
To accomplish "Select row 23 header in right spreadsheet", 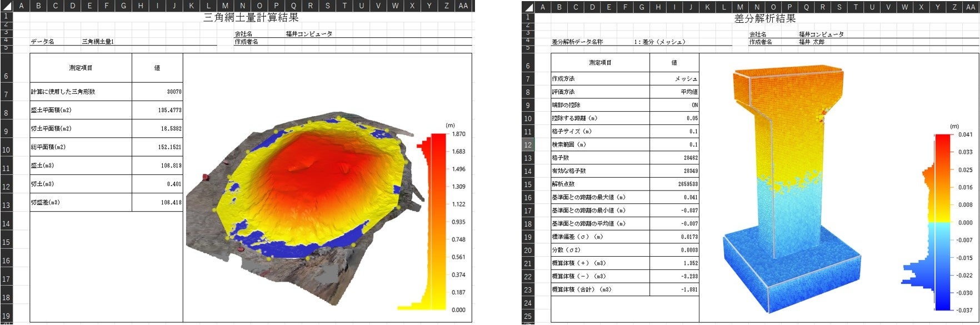I will pos(528,290).
